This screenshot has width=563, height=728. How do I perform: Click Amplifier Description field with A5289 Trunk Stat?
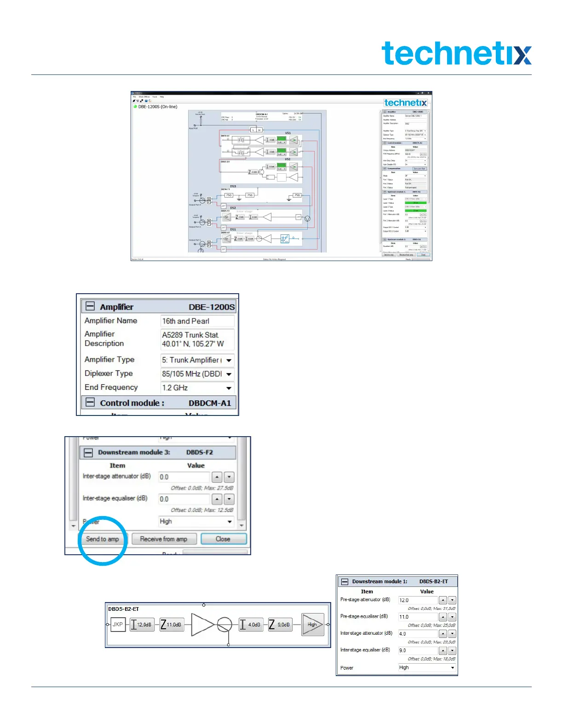coord(197,340)
